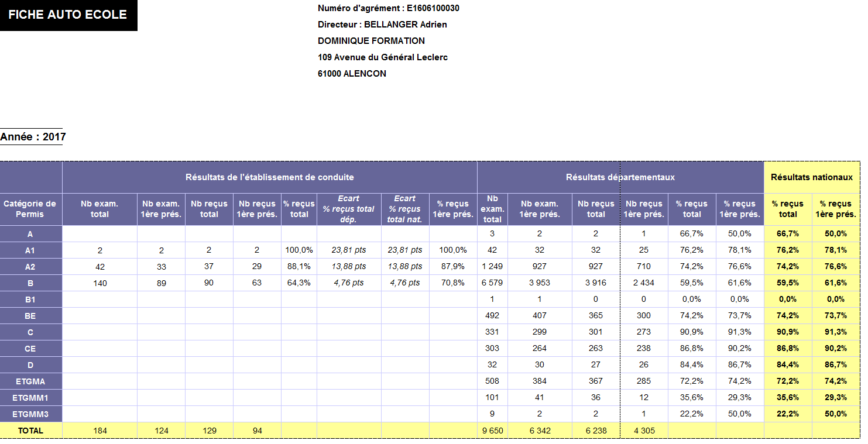Viewport: 868px width, 444px height.
Task: Click the Résultats départementaux header
Action: click(620, 177)
